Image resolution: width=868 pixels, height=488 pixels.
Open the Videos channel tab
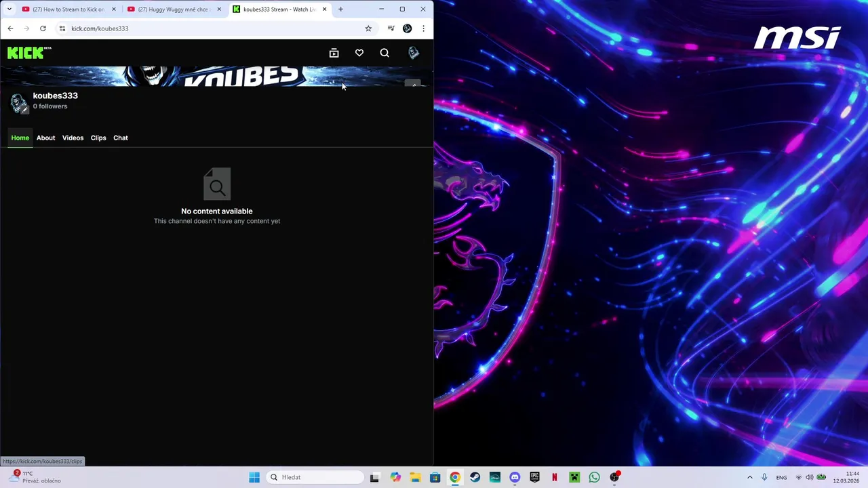tap(73, 138)
